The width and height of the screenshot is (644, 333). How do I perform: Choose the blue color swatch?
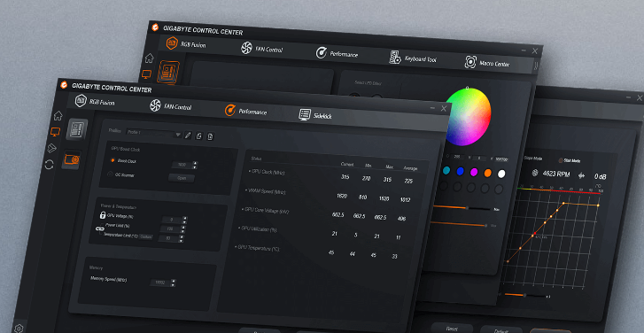point(460,171)
